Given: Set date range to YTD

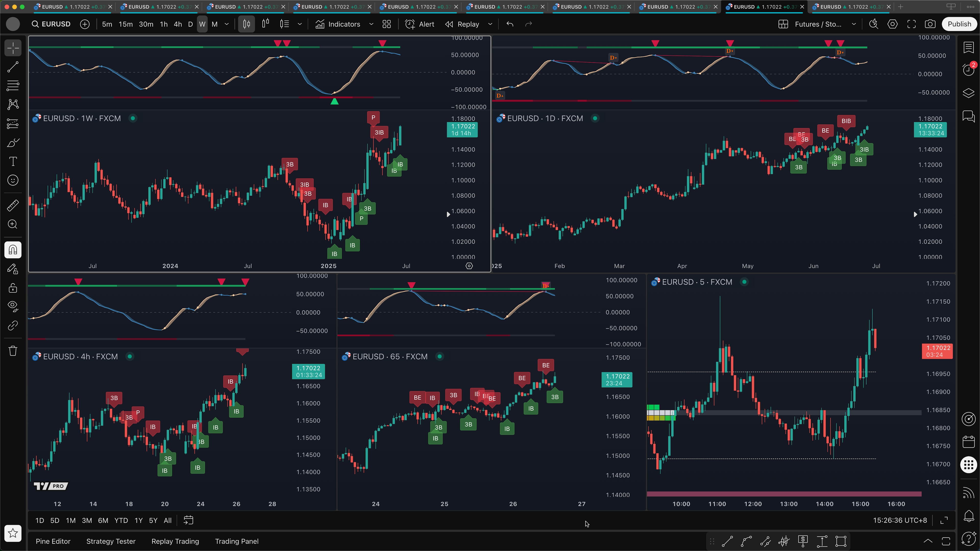Looking at the screenshot, I should (x=121, y=520).
